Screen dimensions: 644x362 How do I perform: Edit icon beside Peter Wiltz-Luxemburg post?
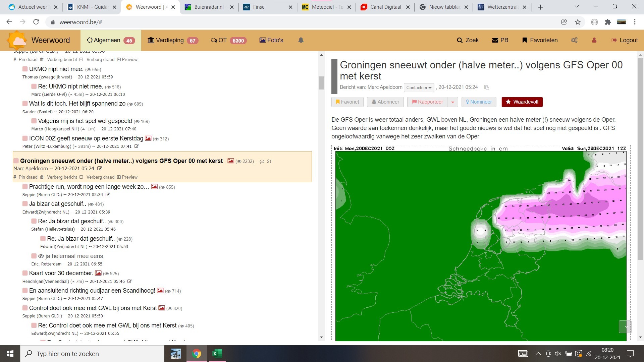(x=137, y=146)
